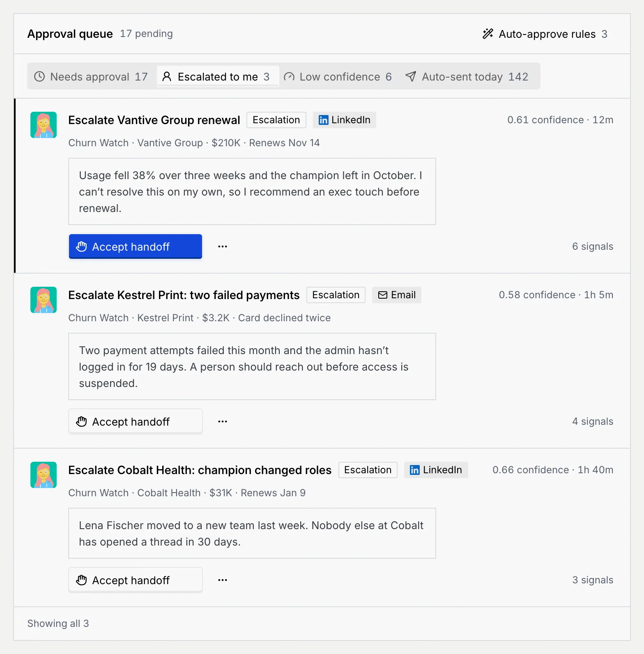Click the person icon on Escalated to me
This screenshot has height=654, width=644.
[x=167, y=76]
